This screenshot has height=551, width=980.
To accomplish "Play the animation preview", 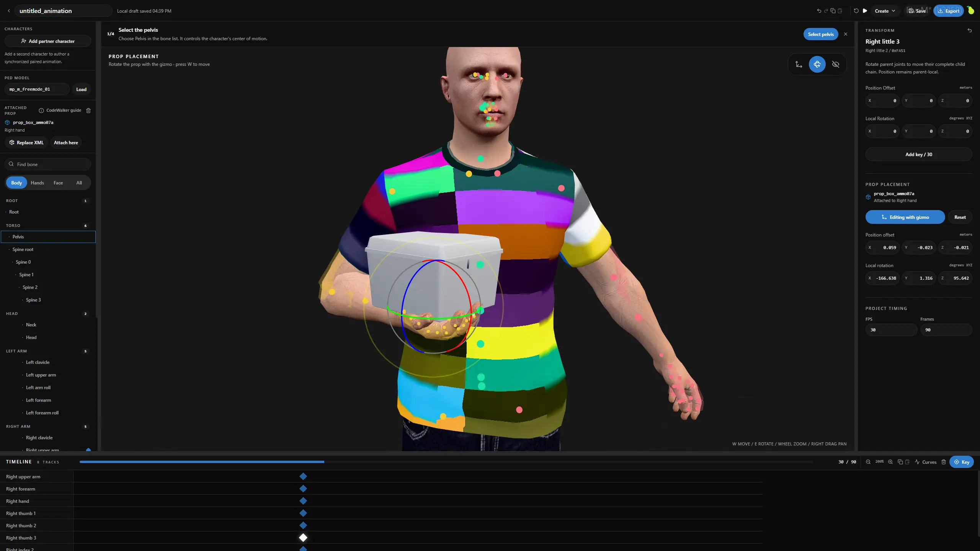I will pyautogui.click(x=865, y=11).
